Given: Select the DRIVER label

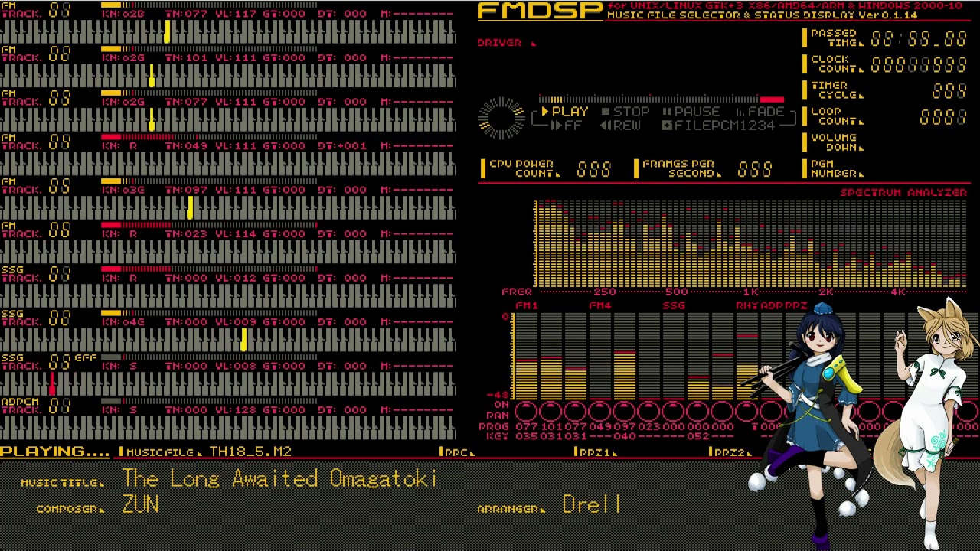Looking at the screenshot, I should [x=499, y=43].
